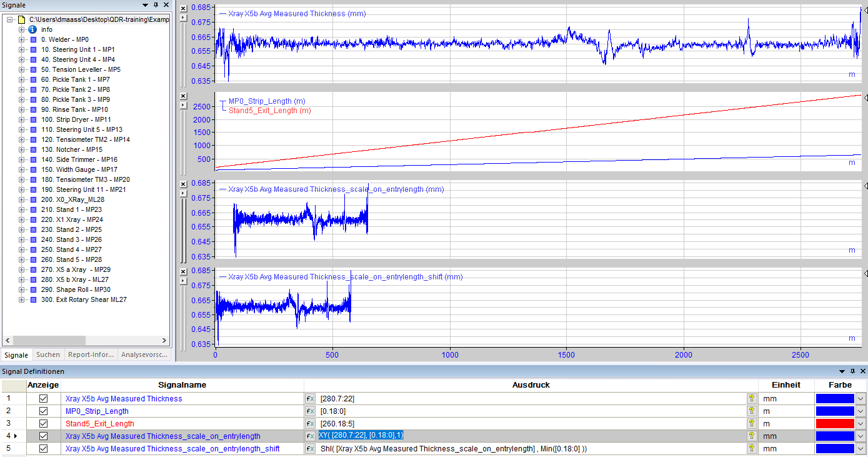
Task: Click the blue info icon in the tree
Action: [x=32, y=29]
